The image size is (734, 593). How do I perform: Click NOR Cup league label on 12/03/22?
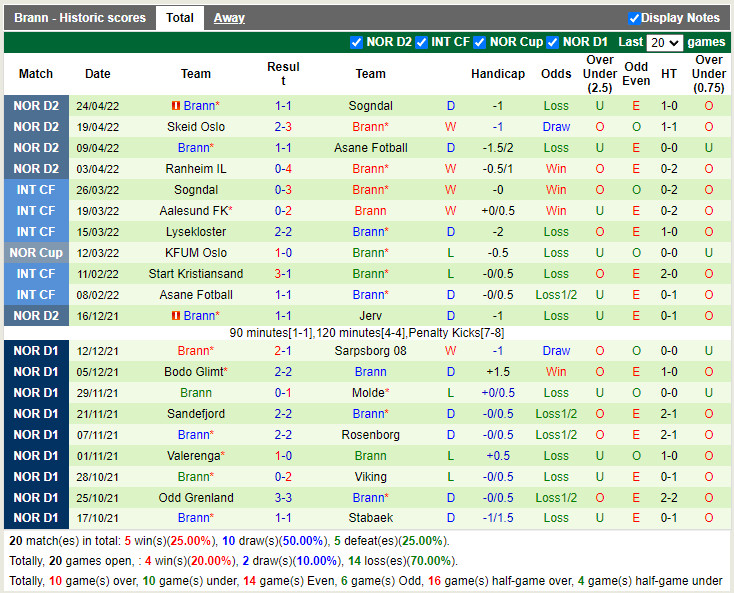36,253
